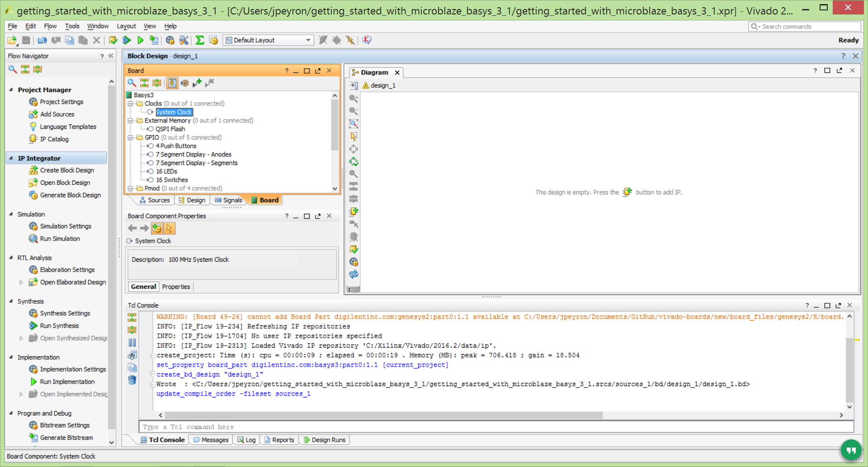Click the search icon in Flow Navigator

point(13,69)
